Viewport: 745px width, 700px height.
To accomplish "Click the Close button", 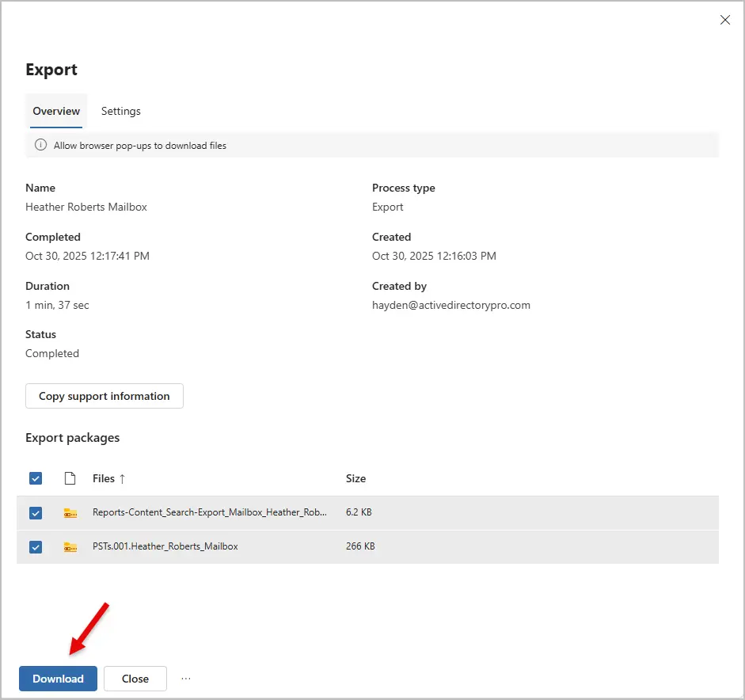I will click(135, 679).
